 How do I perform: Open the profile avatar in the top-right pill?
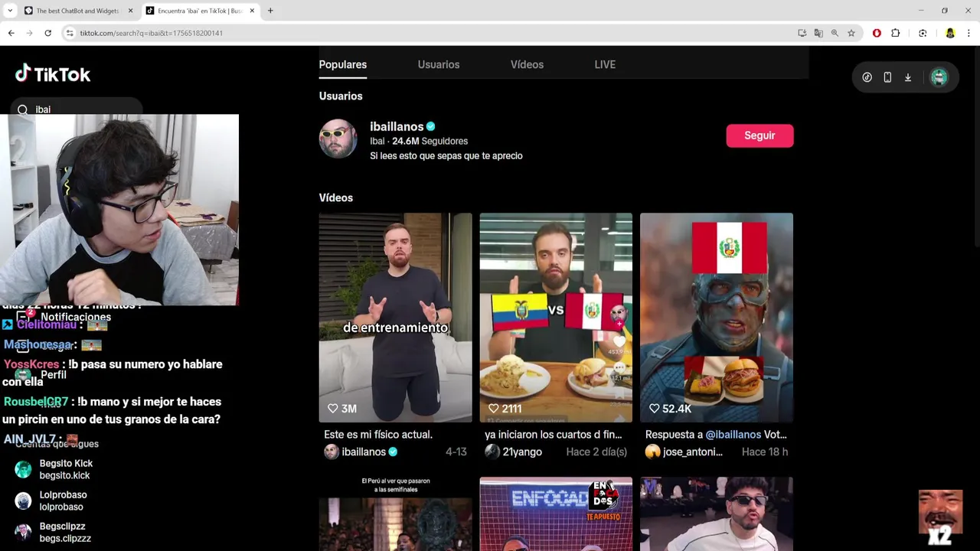pos(939,77)
